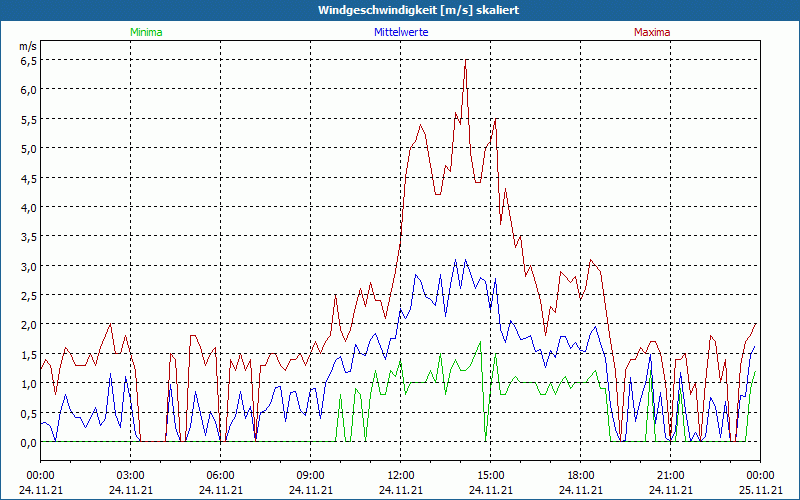Click the '4,5' y-axis value
Viewport: 800px width, 500px height.
[x=29, y=179]
